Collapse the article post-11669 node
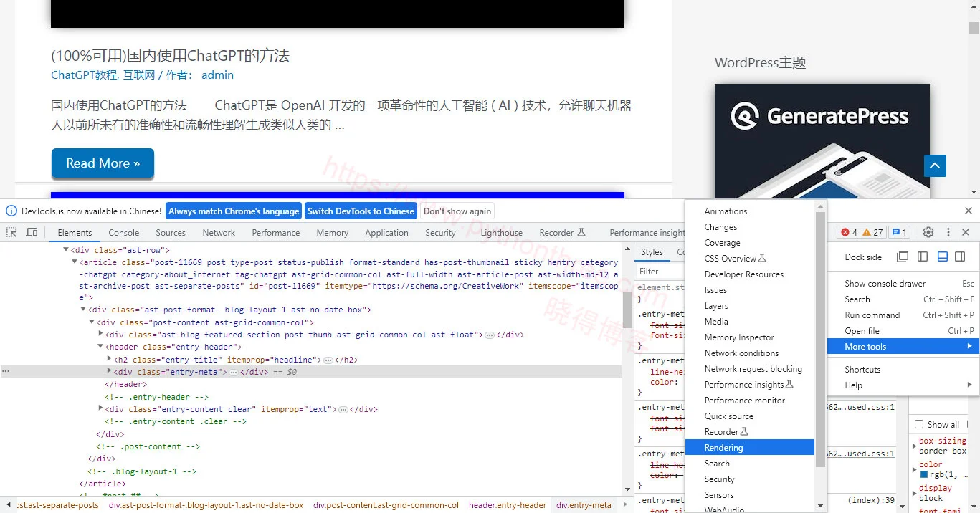 pos(75,262)
